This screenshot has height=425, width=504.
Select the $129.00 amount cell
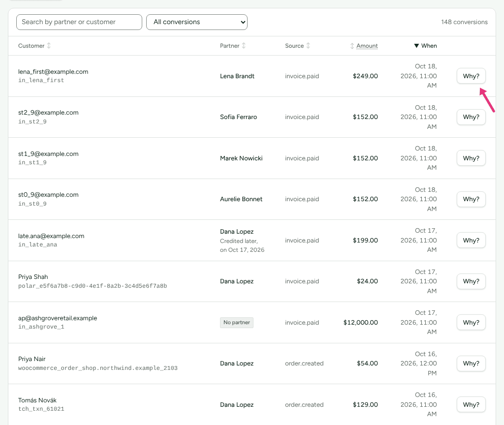click(366, 404)
